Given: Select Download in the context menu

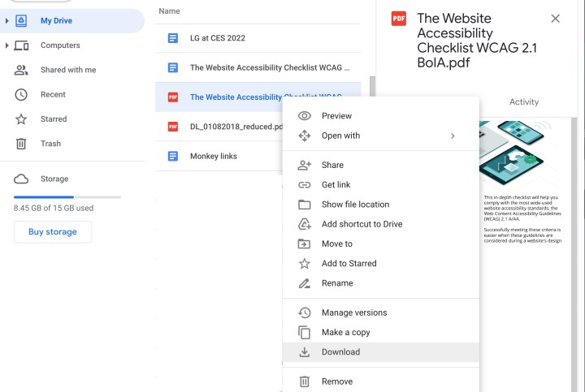Looking at the screenshot, I should pos(380,352).
